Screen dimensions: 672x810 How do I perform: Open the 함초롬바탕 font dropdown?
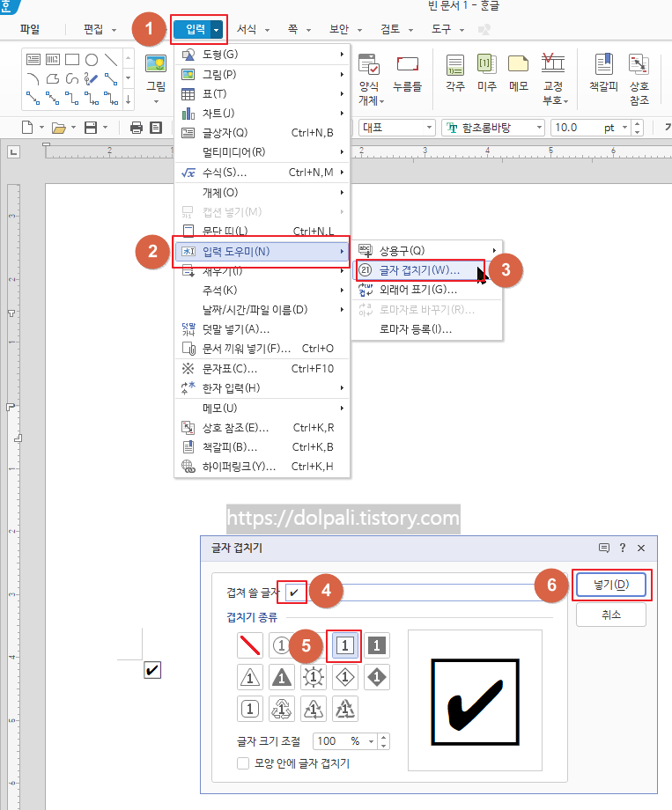pyautogui.click(x=539, y=128)
